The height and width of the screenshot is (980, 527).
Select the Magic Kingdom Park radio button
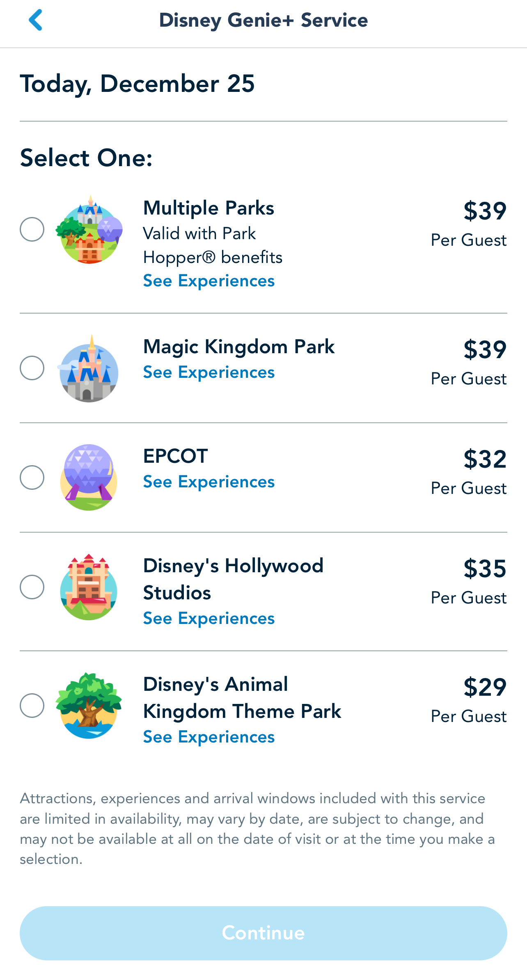(32, 368)
